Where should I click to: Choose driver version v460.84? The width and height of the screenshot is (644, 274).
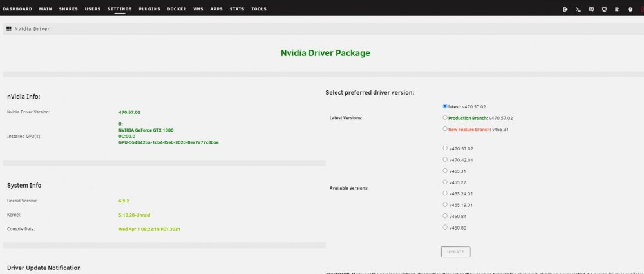coord(445,215)
